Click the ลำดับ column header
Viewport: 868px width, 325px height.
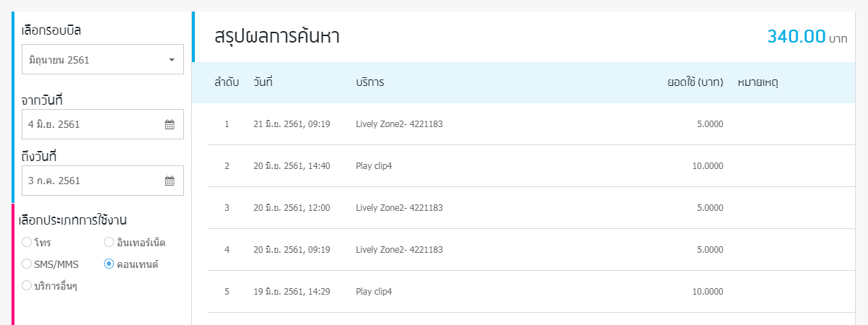coord(227,82)
